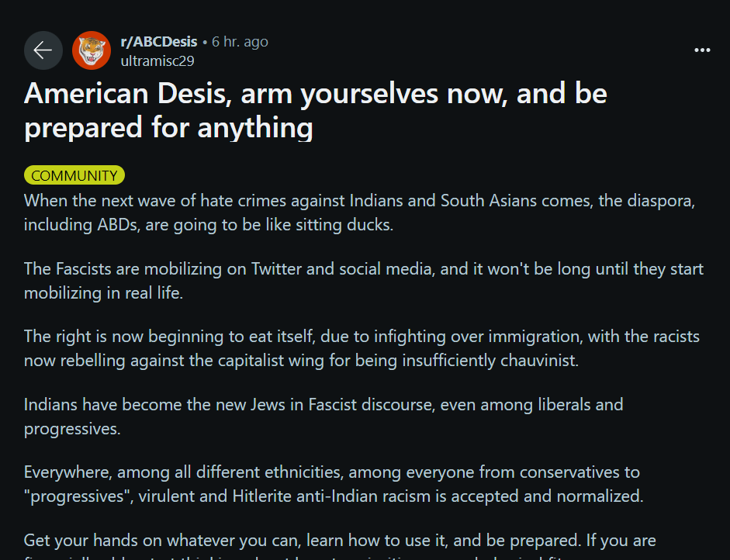This screenshot has height=560, width=730.
Task: Click the '6 hr. ago' timestamp
Action: (x=240, y=41)
